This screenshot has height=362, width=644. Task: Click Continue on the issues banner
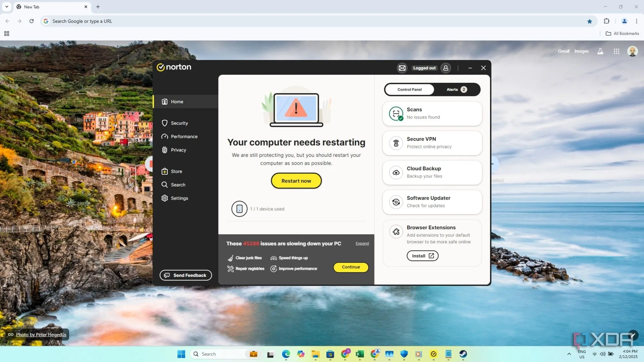351,267
